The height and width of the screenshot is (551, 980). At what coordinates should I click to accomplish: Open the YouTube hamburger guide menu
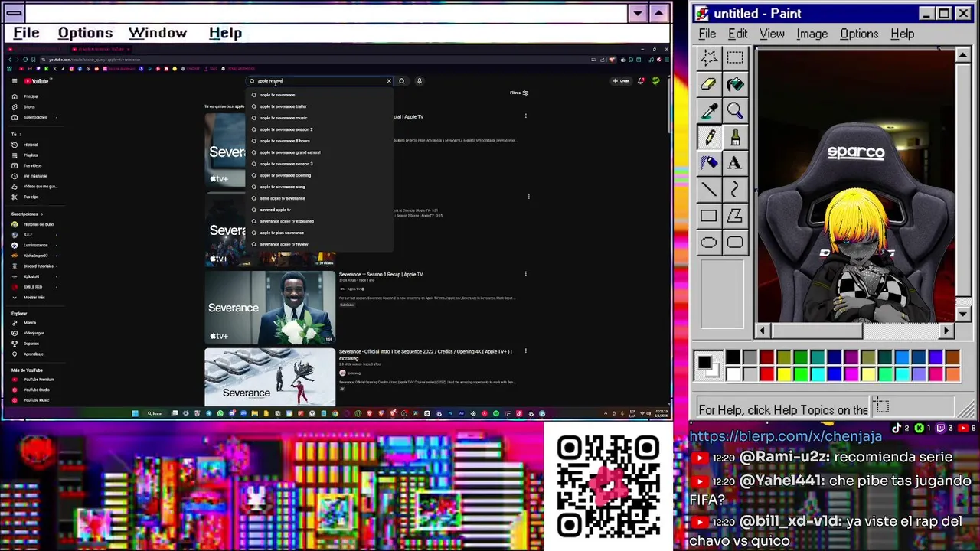point(14,81)
